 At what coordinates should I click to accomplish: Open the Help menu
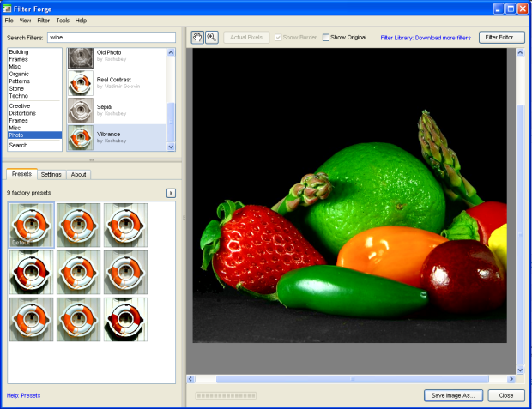[x=81, y=21]
